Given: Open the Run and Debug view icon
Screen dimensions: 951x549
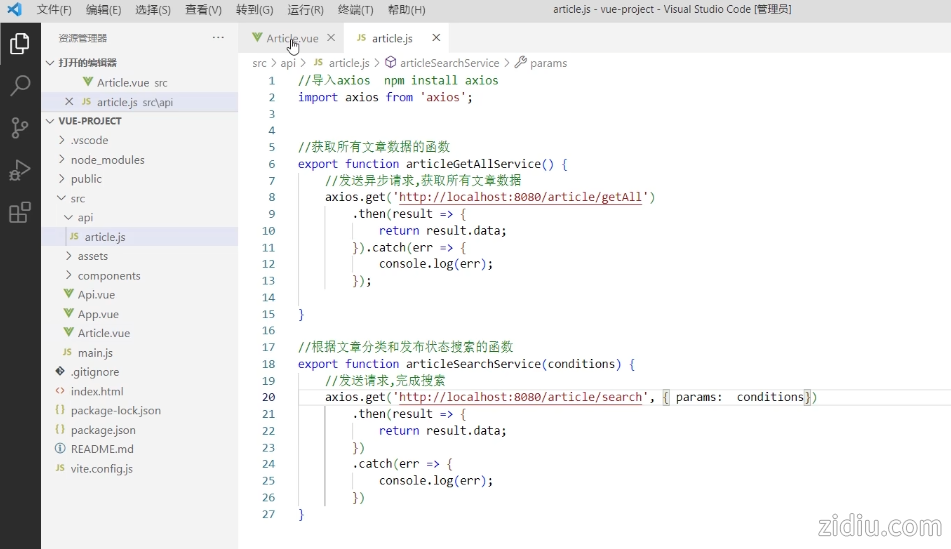Looking at the screenshot, I should [x=19, y=170].
